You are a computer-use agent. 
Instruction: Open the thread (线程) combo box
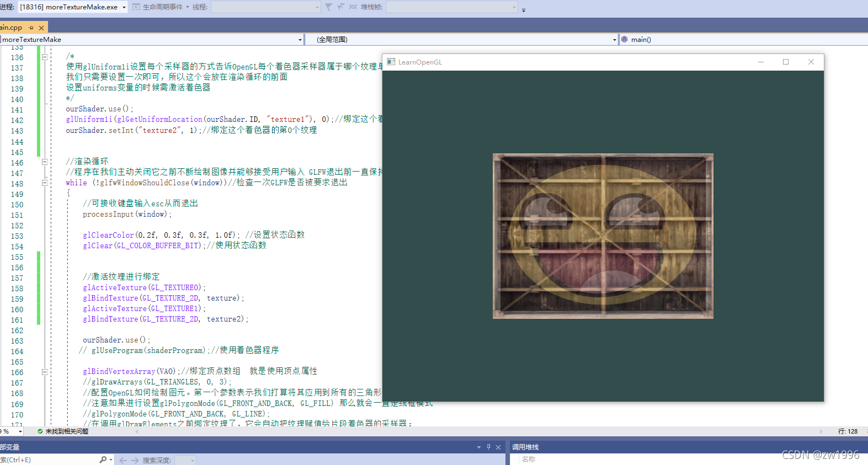pyautogui.click(x=265, y=7)
